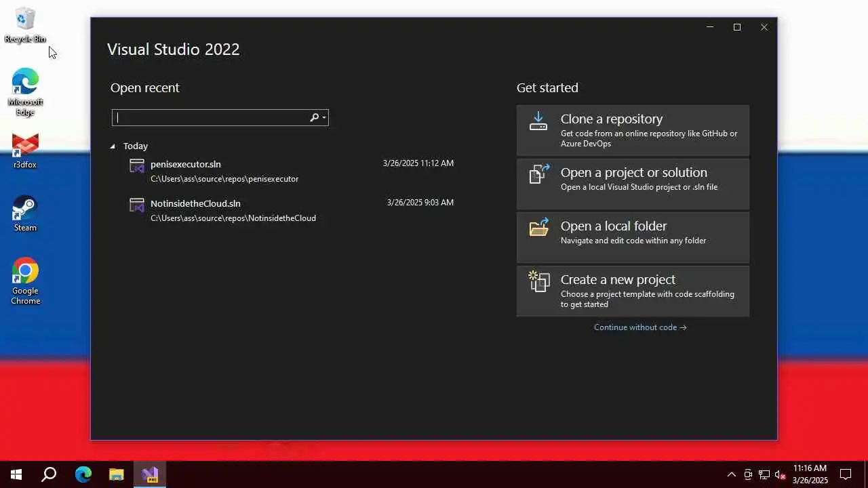Viewport: 868px width, 488px height.
Task: Click Open a project or solution
Action: tap(633, 184)
